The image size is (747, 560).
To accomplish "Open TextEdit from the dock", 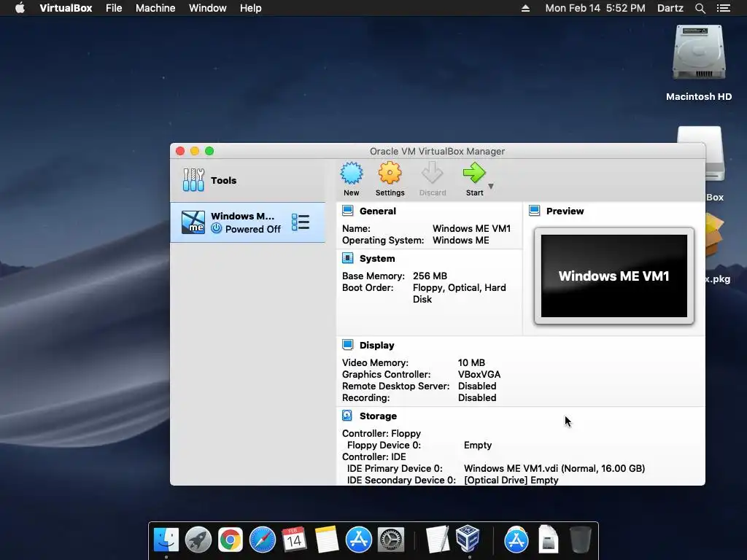I will pos(438,540).
